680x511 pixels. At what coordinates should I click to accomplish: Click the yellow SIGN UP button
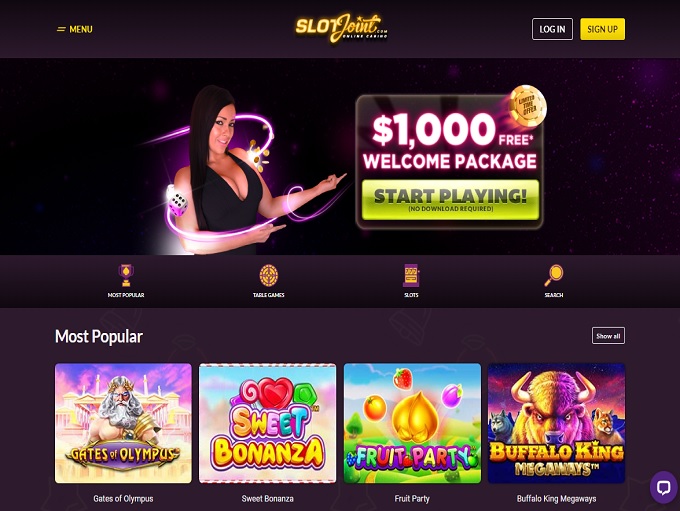pos(602,29)
